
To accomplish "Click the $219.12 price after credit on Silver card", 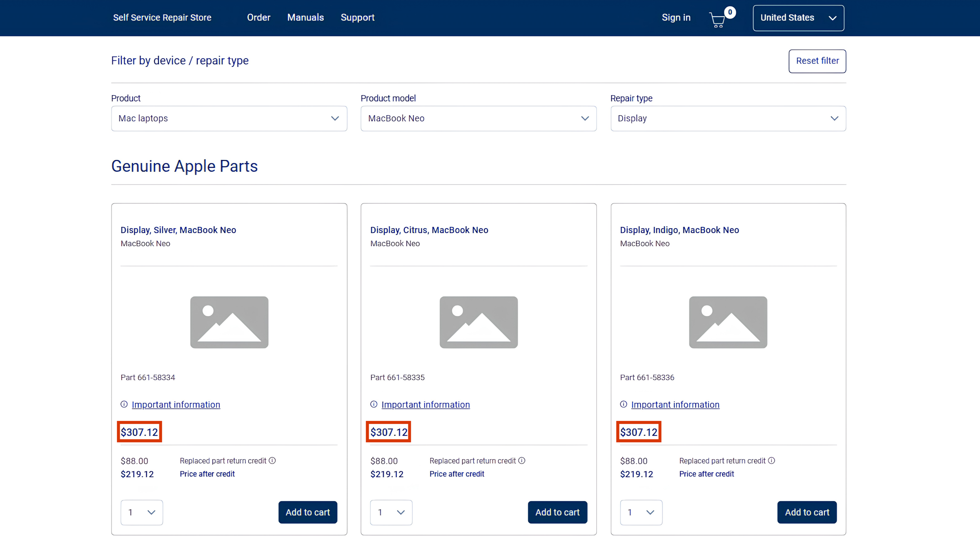I will tap(137, 474).
